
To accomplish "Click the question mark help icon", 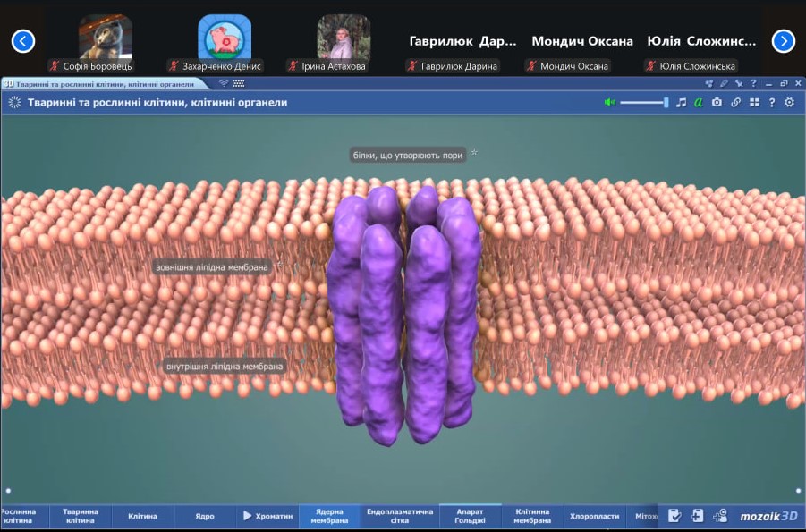I will (x=772, y=102).
